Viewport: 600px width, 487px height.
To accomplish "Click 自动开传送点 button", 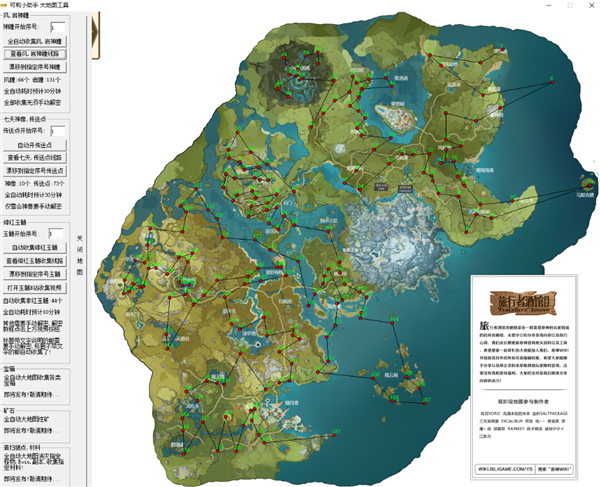I will 35,145.
